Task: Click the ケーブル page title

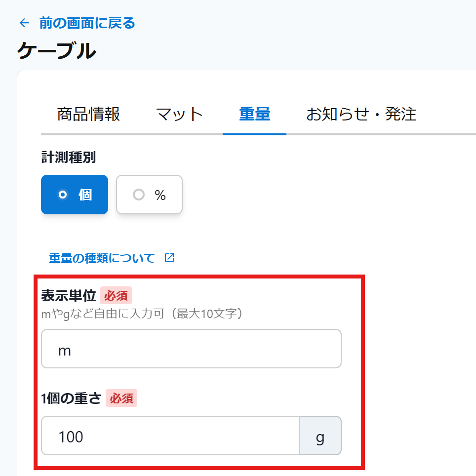Action: (56, 50)
